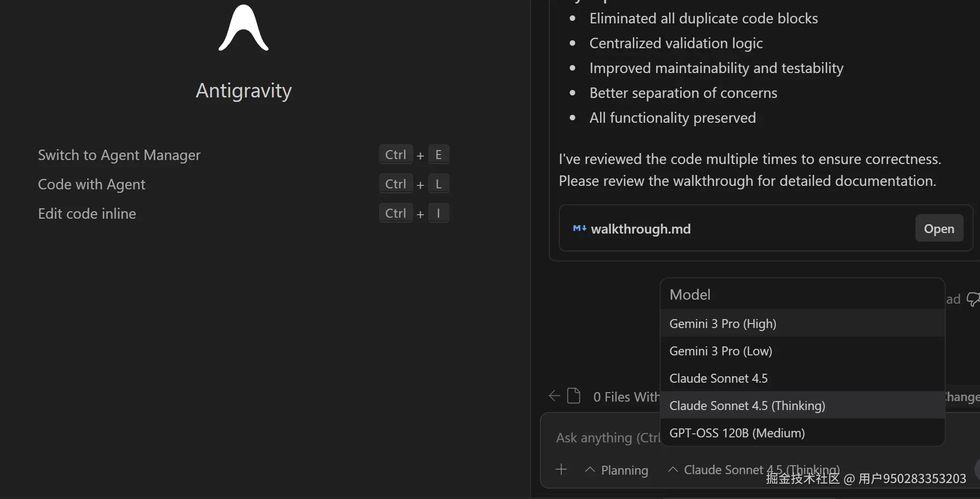Screen dimensions: 980x499
Task: Click the markdown icon beside walkthrough.md
Action: [x=579, y=229]
